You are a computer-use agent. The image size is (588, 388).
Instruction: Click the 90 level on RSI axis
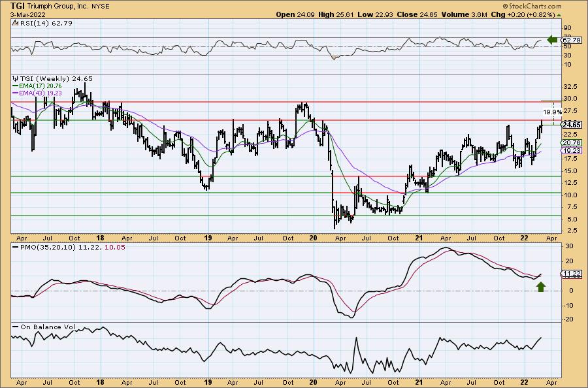pos(567,28)
